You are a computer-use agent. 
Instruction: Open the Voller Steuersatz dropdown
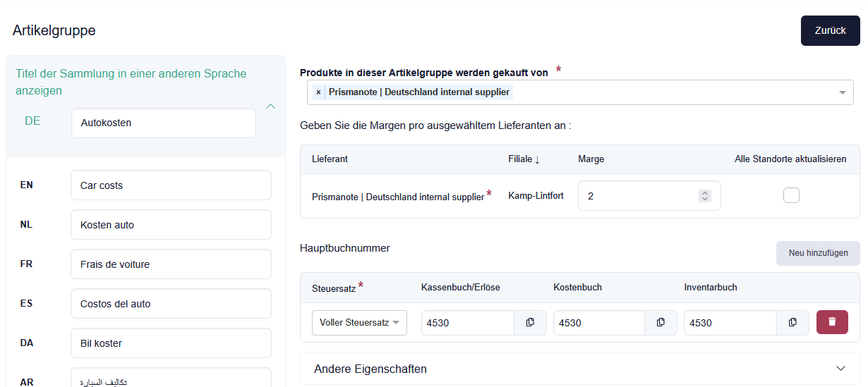point(359,323)
